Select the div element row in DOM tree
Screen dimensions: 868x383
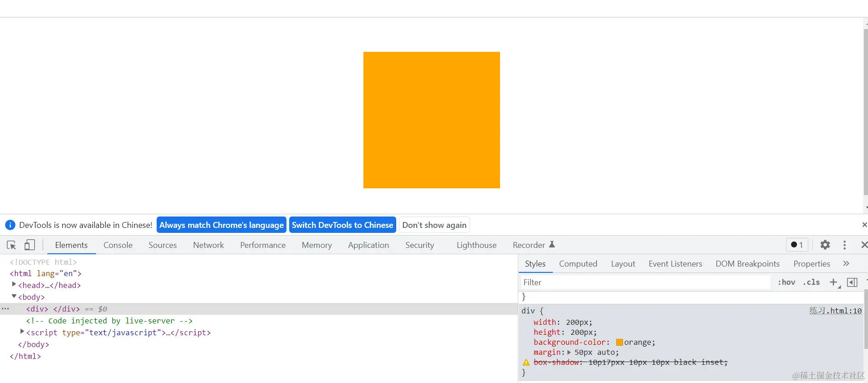(x=259, y=309)
